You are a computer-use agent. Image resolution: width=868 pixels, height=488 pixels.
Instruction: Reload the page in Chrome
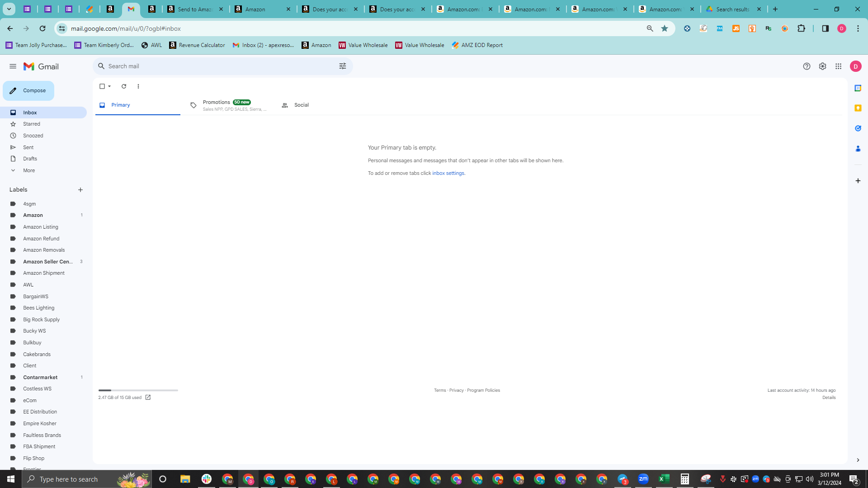point(42,28)
